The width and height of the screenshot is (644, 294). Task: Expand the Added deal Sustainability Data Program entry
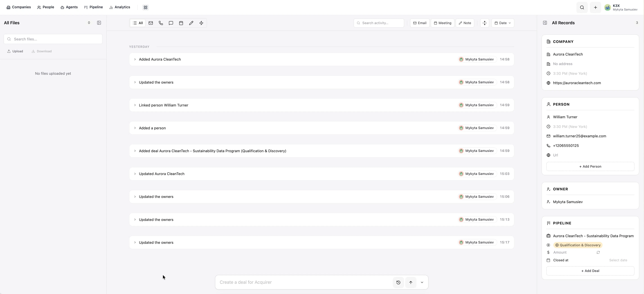click(x=135, y=151)
